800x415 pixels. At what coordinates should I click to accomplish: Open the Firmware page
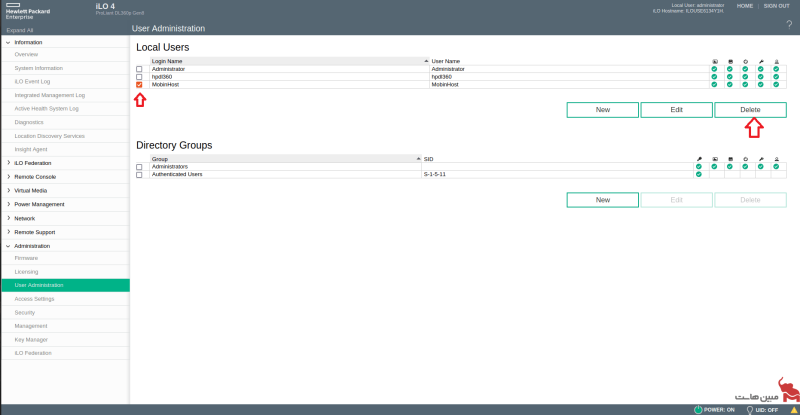[26, 258]
